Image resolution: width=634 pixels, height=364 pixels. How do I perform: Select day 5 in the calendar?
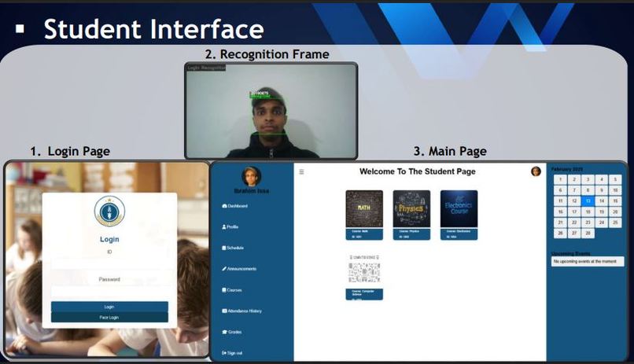[615, 180]
